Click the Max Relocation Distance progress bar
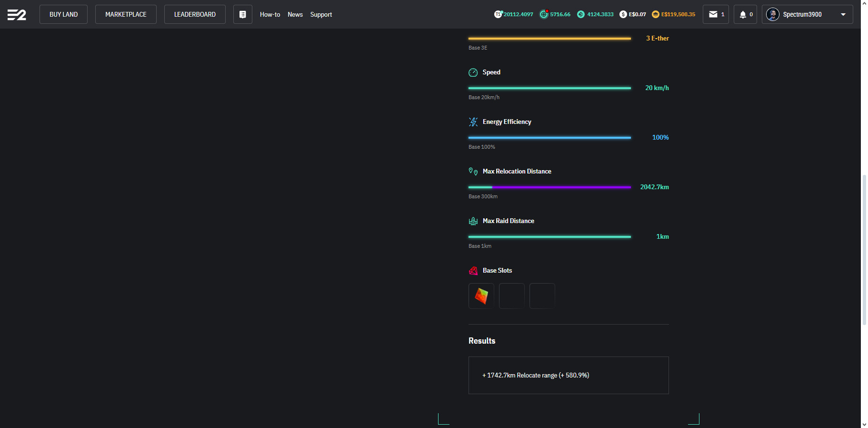This screenshot has height=428, width=868. 549,187
